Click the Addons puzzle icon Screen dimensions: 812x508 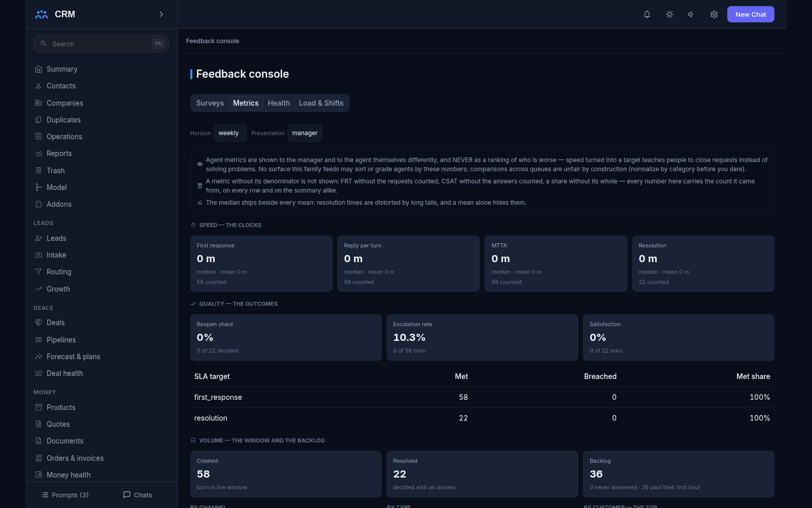[x=39, y=204]
